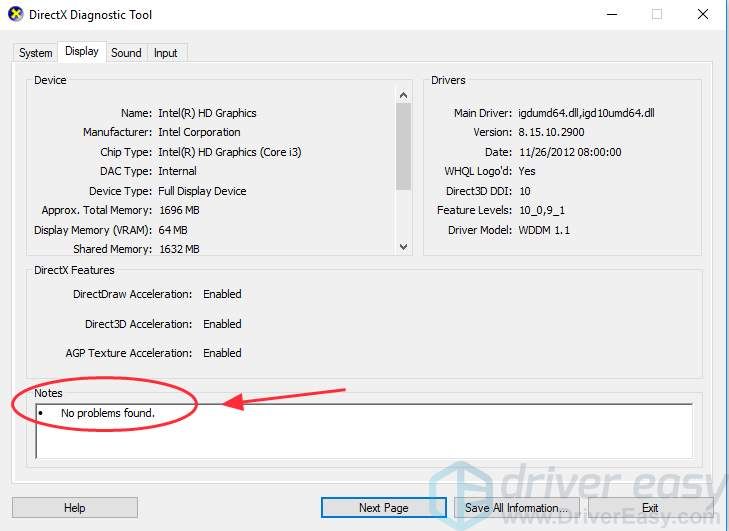Image resolution: width=729 pixels, height=531 pixels.
Task: Switch to the System tab
Action: [x=35, y=53]
